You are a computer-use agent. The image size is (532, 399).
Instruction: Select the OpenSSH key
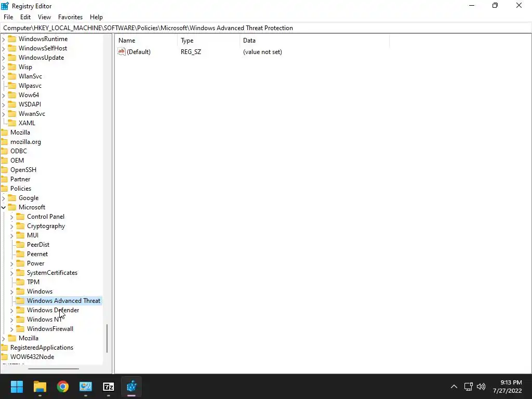[x=23, y=170]
